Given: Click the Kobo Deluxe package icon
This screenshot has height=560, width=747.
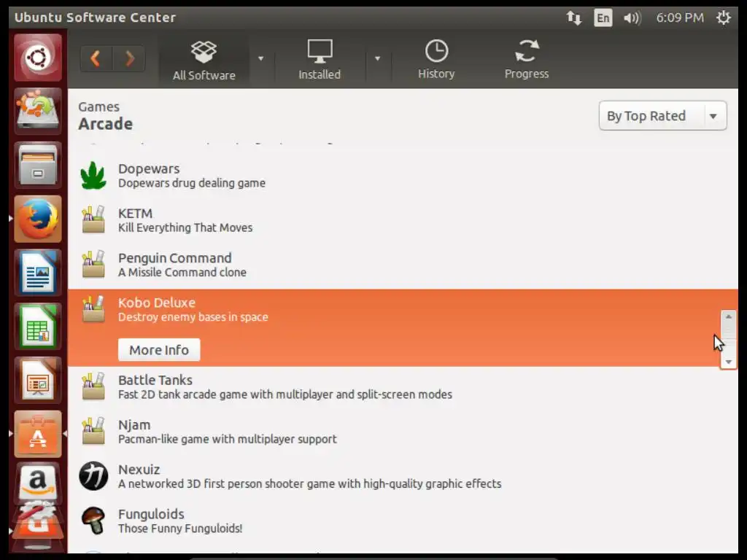Looking at the screenshot, I should point(93,309).
